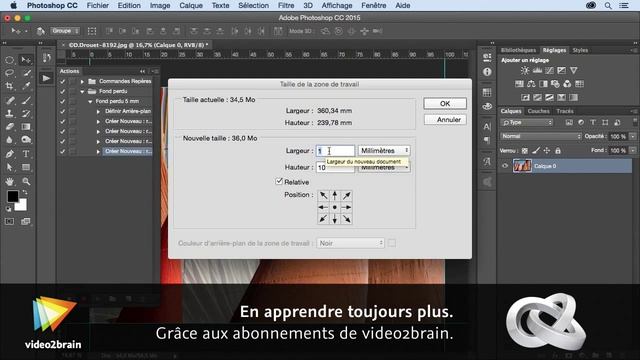The width and height of the screenshot is (640, 360).
Task: Select the Move tool in toolbox
Action: click(x=26, y=60)
